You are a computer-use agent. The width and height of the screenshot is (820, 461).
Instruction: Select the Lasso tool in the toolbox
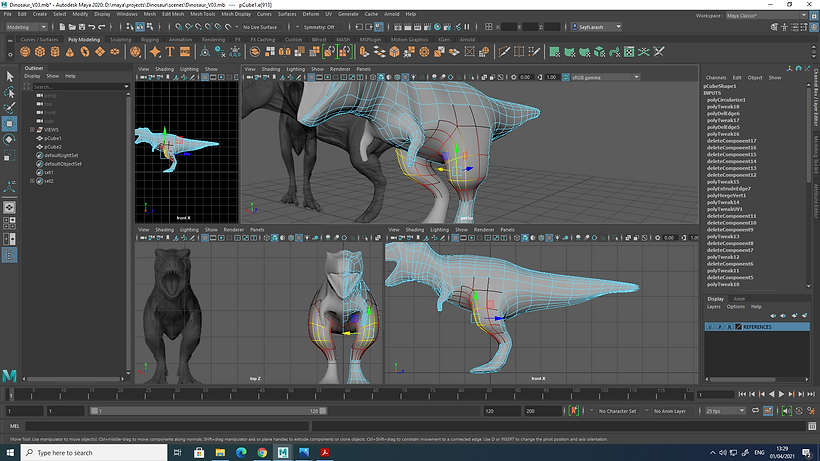(9, 93)
